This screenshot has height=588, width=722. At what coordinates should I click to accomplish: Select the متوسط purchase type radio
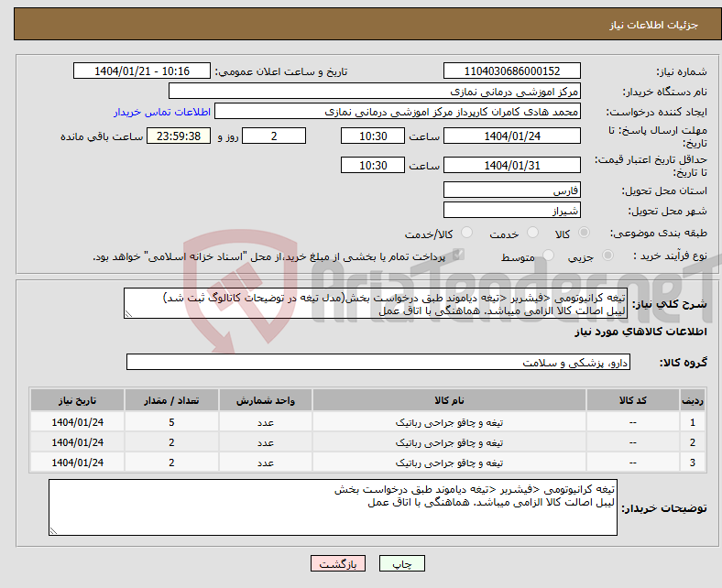click(x=548, y=256)
